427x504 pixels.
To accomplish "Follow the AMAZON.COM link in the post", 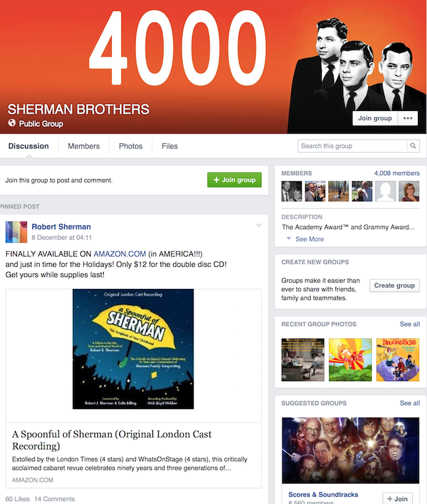I will 120,254.
